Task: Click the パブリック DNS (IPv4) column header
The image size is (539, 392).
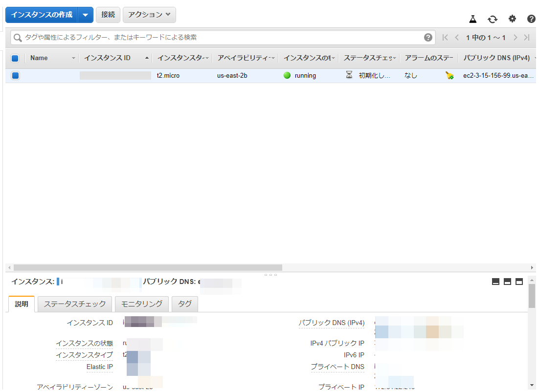Action: 496,58
